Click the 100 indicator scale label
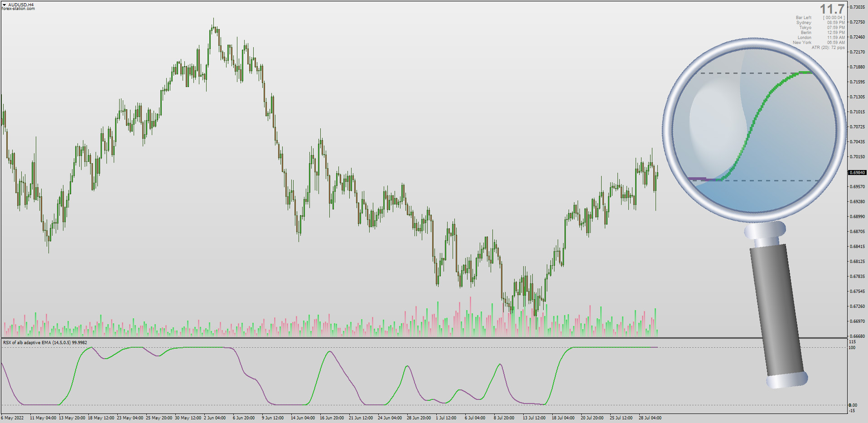 click(x=852, y=348)
